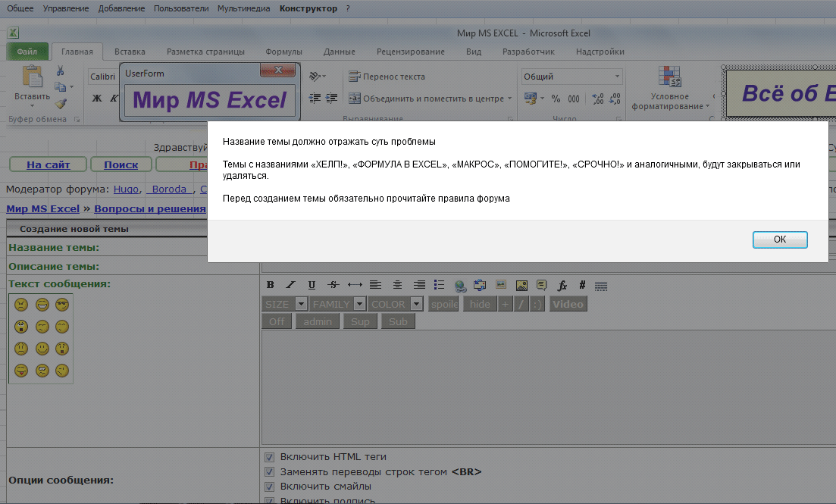Insert a formula with the fx icon
Screen dimensions: 836x504
pyautogui.click(x=562, y=285)
